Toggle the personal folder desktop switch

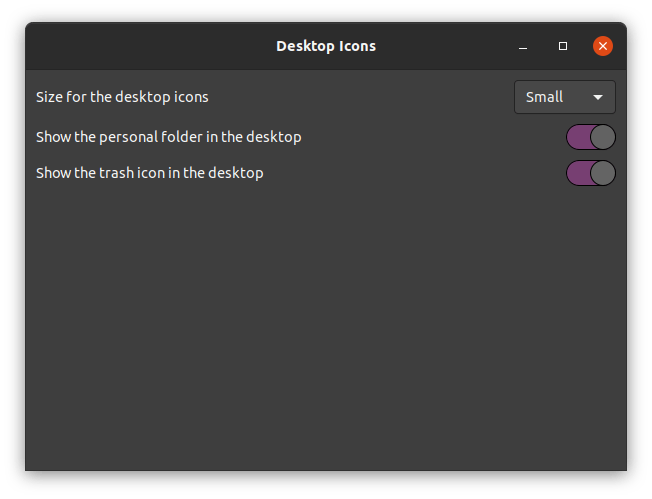click(590, 137)
